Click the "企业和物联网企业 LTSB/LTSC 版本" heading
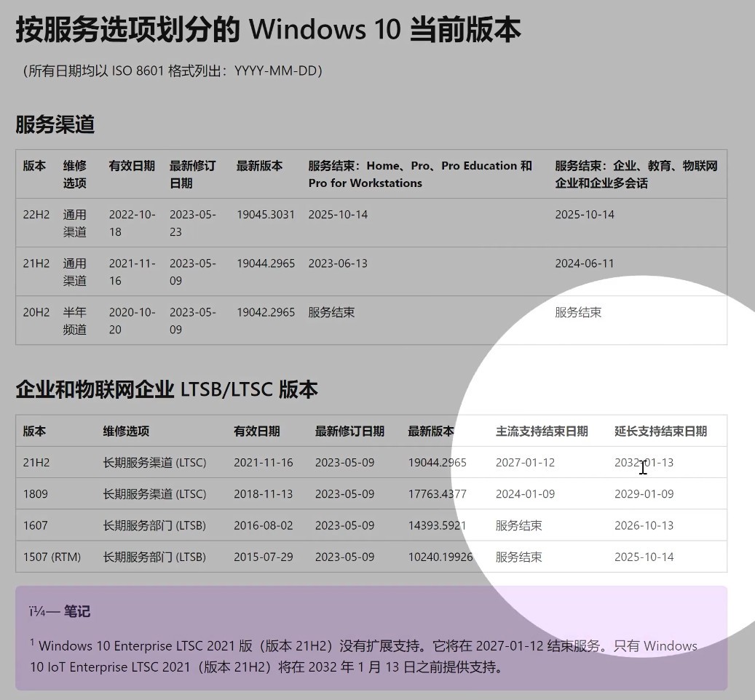This screenshot has height=700, width=755. (167, 389)
